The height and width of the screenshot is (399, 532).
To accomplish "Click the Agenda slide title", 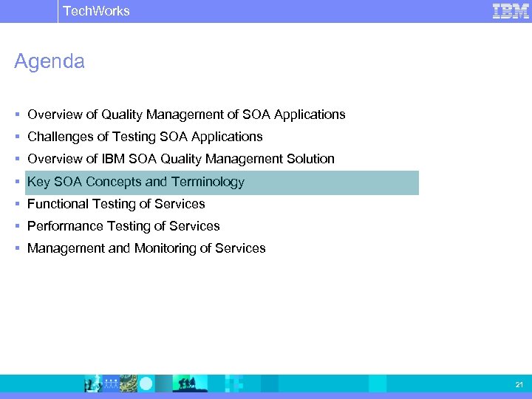I will 50,62.
